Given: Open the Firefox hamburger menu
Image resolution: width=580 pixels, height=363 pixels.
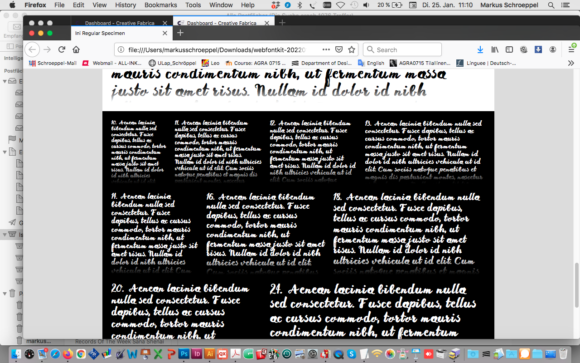Looking at the screenshot, I should 571,50.
